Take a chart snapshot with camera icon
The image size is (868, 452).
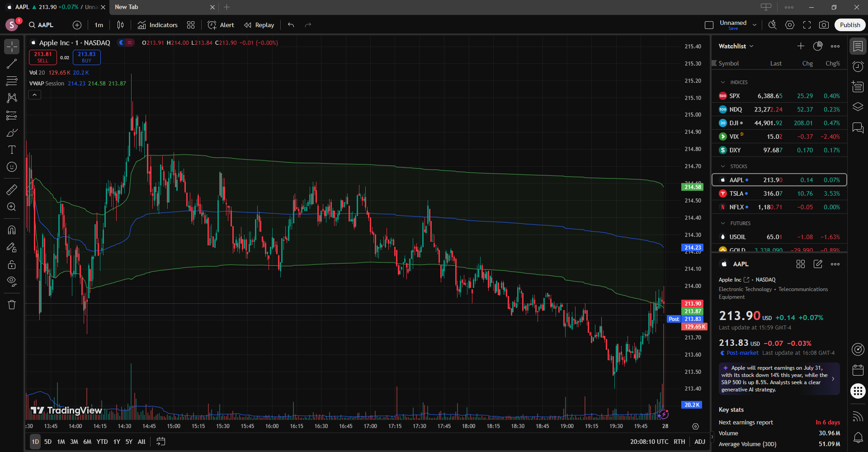824,25
